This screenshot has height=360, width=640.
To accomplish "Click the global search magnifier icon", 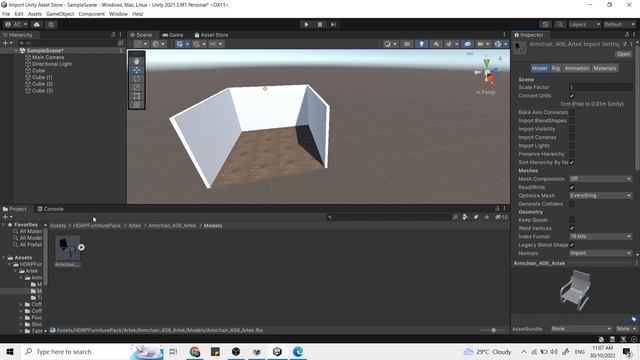I will 560,24.
